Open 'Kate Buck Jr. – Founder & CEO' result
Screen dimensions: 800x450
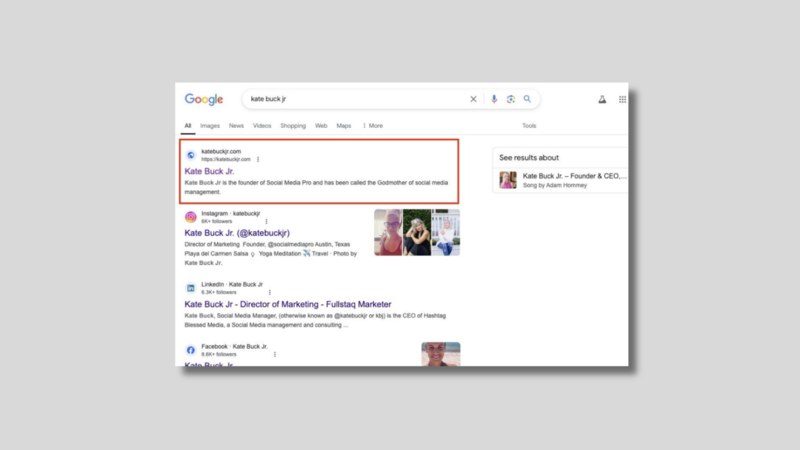coord(575,176)
